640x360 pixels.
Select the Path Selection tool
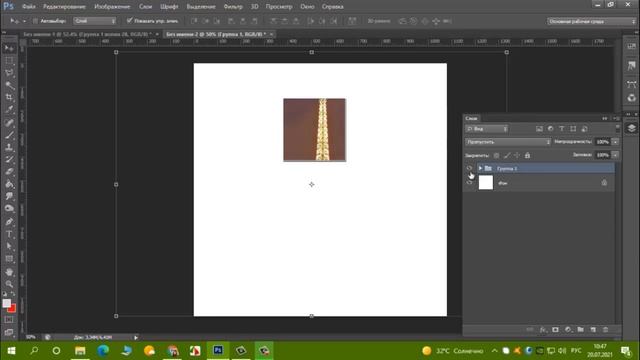click(9, 247)
